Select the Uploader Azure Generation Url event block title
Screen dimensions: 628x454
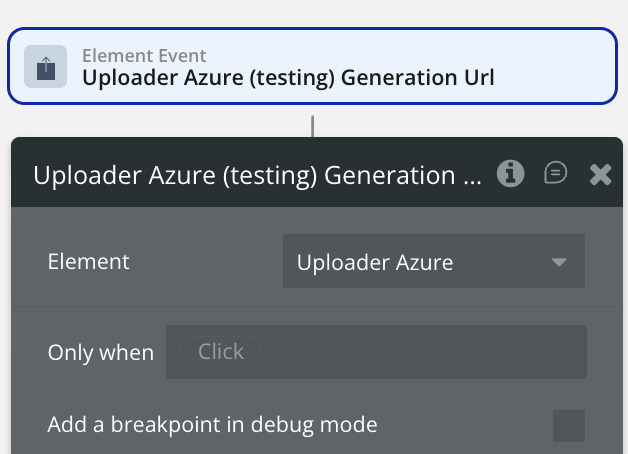pos(287,77)
